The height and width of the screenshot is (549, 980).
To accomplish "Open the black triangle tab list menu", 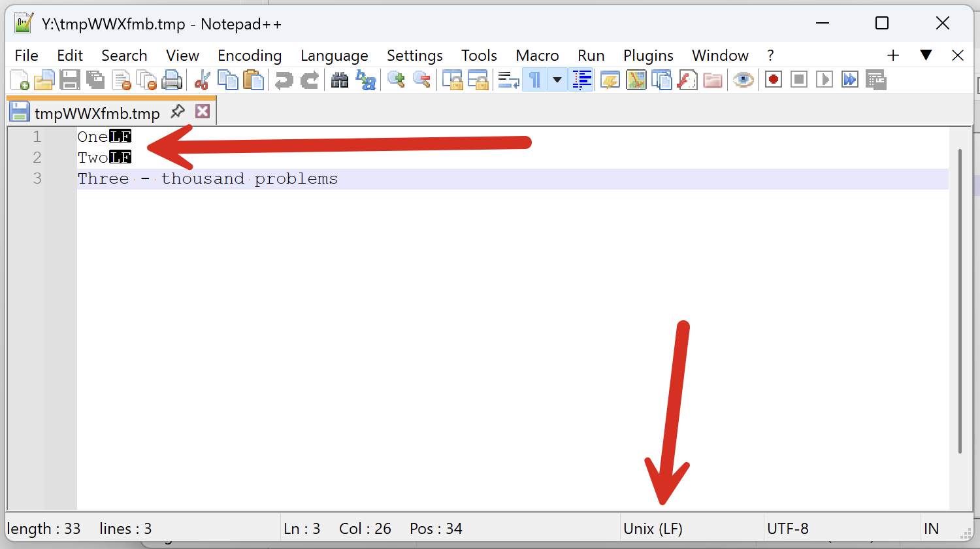I will (x=926, y=55).
